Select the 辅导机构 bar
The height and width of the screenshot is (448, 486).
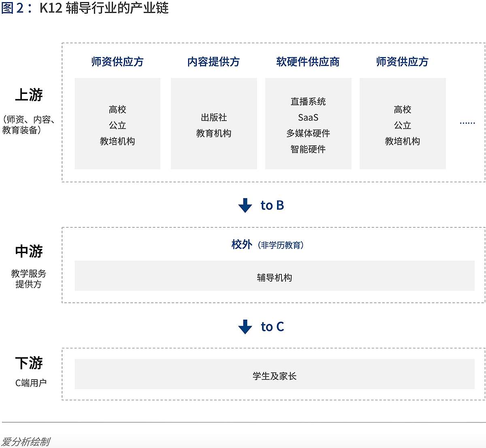click(275, 276)
